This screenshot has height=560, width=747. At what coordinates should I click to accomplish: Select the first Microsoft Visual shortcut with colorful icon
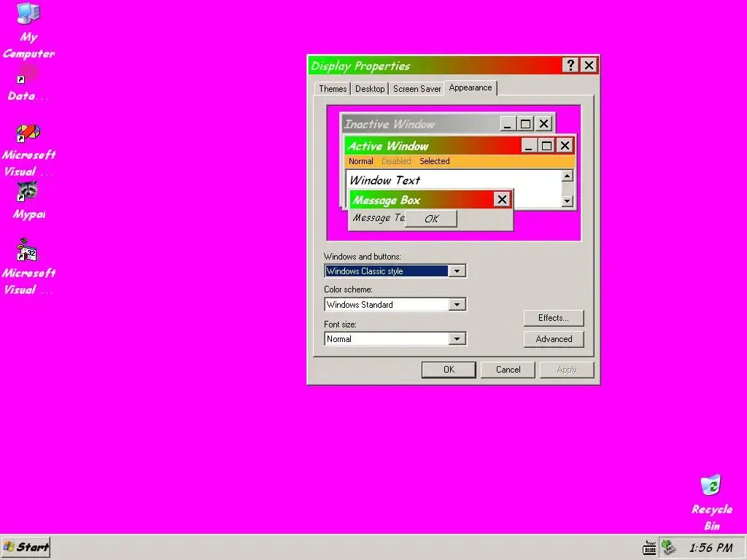point(28,150)
